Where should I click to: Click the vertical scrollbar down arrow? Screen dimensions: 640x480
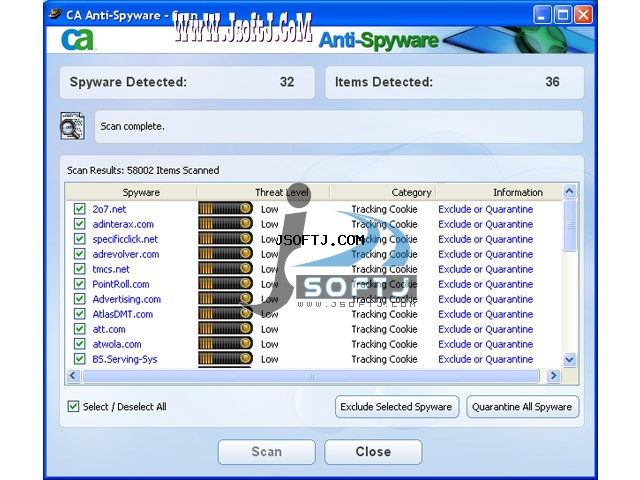pos(569,360)
